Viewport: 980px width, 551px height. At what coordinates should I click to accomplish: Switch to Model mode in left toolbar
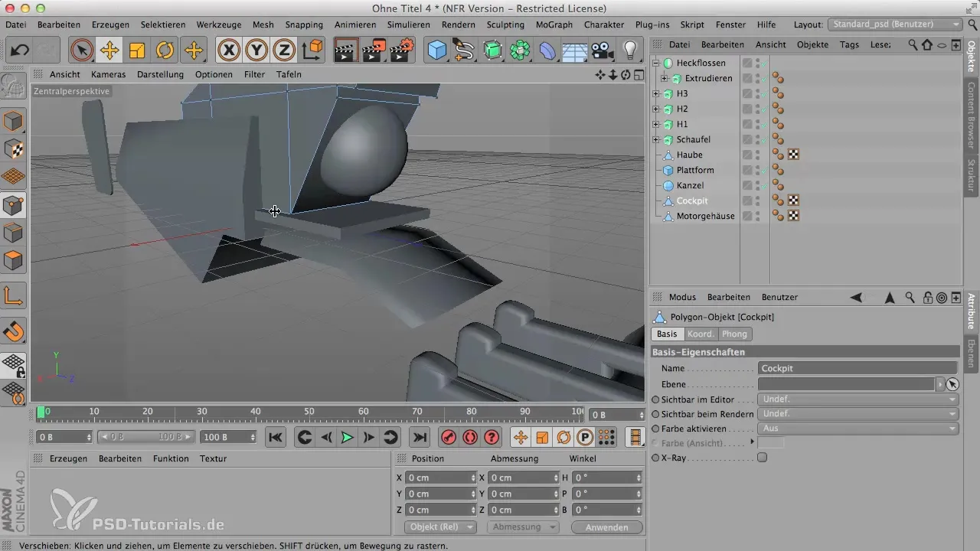(14, 122)
